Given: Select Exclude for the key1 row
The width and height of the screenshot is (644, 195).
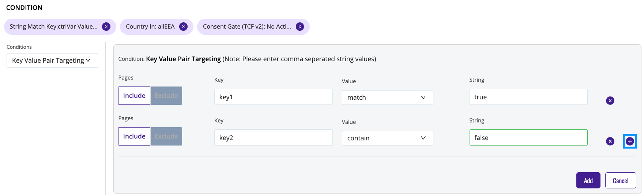Looking at the screenshot, I should click(166, 96).
